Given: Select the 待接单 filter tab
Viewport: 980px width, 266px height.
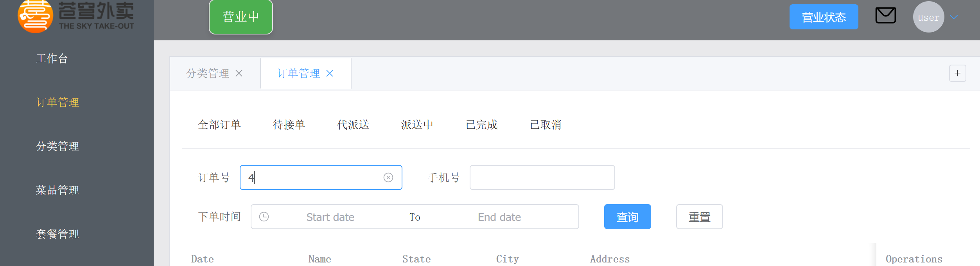Looking at the screenshot, I should pos(289,125).
